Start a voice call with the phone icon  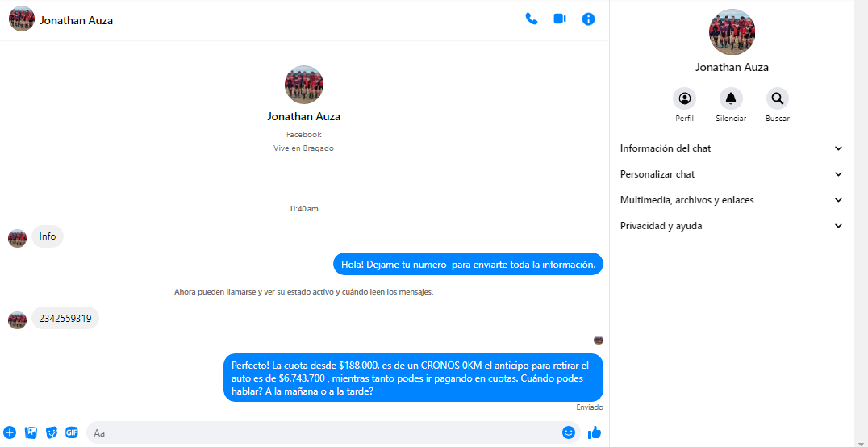click(x=531, y=19)
